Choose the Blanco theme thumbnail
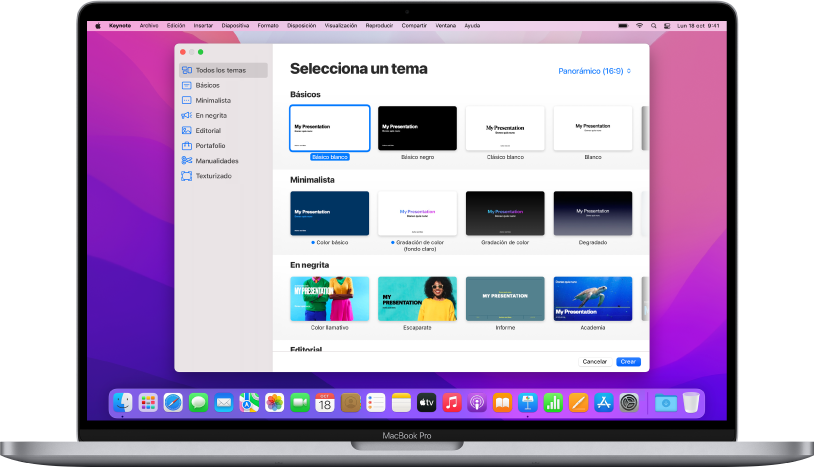Image resolution: width=814 pixels, height=468 pixels. coord(593,128)
